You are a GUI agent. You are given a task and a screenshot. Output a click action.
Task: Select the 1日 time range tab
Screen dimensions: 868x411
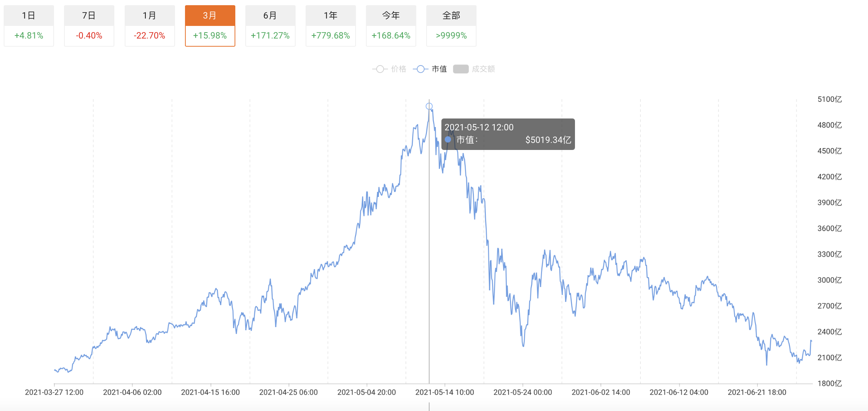(x=29, y=16)
